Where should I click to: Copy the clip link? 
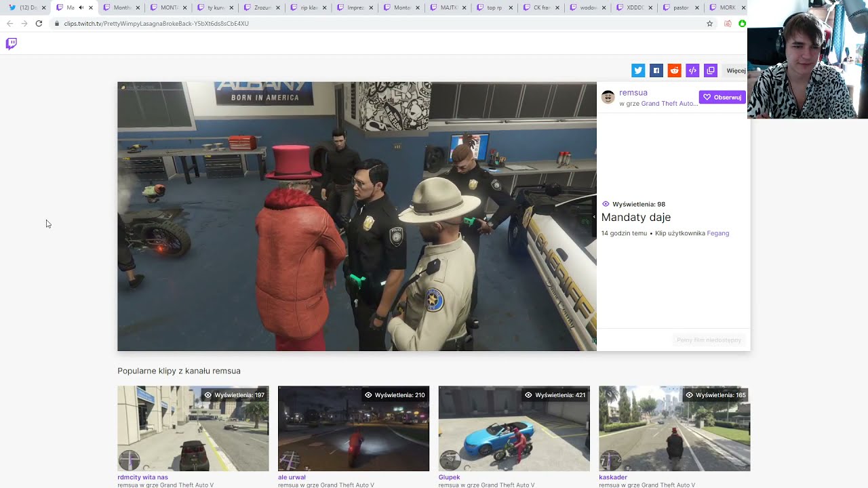pos(711,70)
